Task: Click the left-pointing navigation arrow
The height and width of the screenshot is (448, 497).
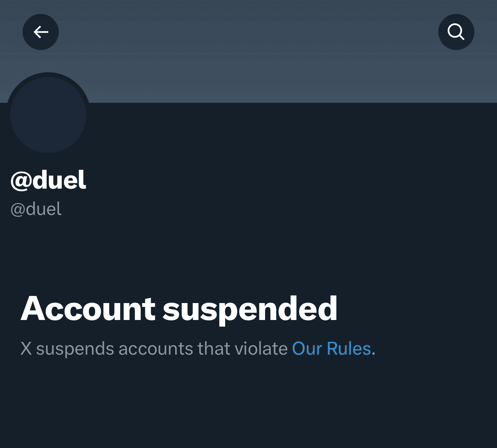Action: 40,32
